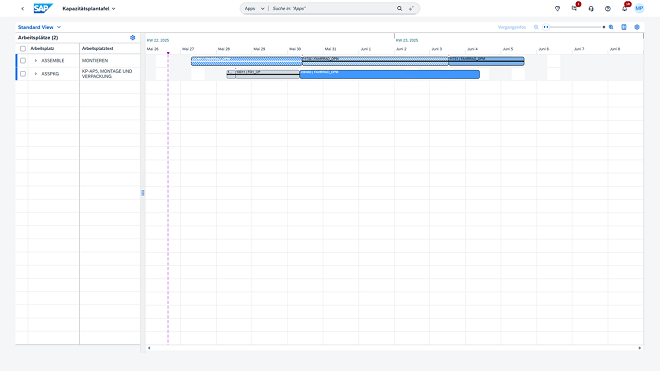Select the middle hatched ASSEMBLE operation bar
Image resolution: width=660 pixels, height=371 pixels.
point(375,61)
